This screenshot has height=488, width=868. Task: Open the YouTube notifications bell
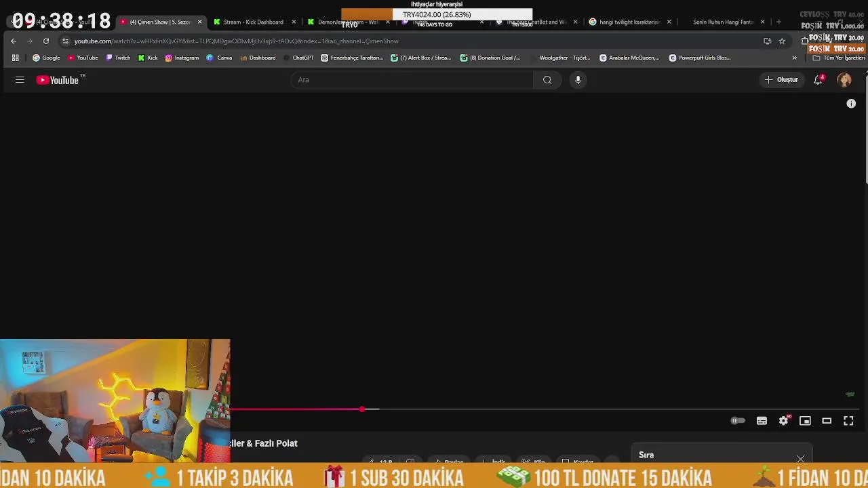(x=818, y=80)
